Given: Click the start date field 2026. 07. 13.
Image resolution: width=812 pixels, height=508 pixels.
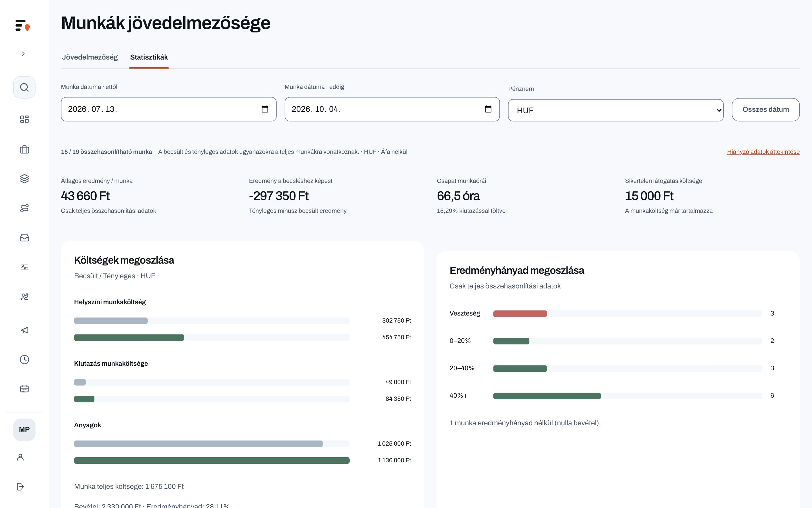Looking at the screenshot, I should [x=168, y=109].
